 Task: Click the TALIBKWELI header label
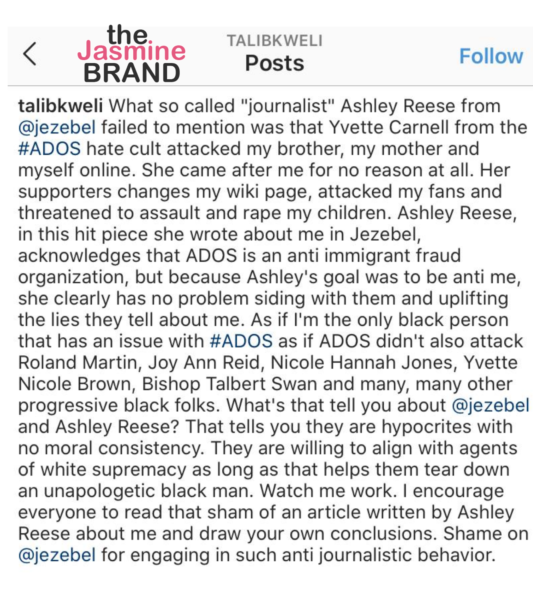coord(275,41)
